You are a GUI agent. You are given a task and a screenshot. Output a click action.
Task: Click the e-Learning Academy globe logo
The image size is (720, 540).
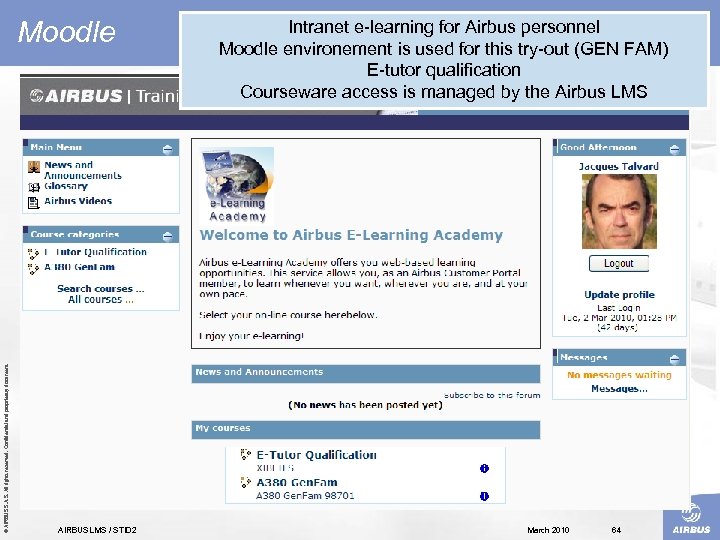coord(237,185)
